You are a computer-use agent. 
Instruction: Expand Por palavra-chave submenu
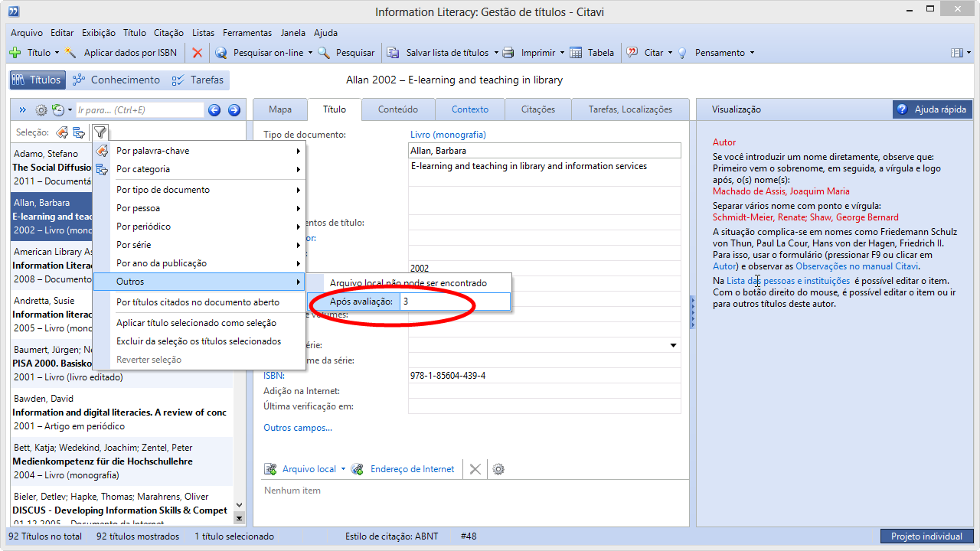point(199,151)
